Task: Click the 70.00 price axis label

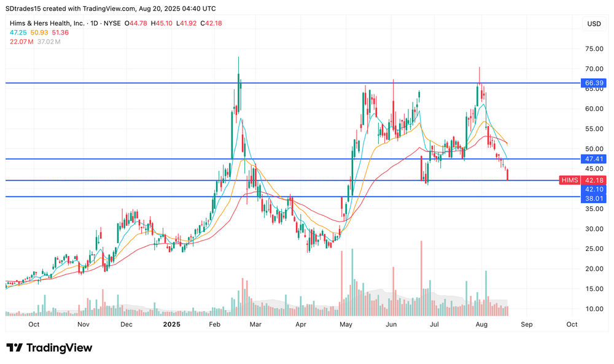Action: pos(594,69)
